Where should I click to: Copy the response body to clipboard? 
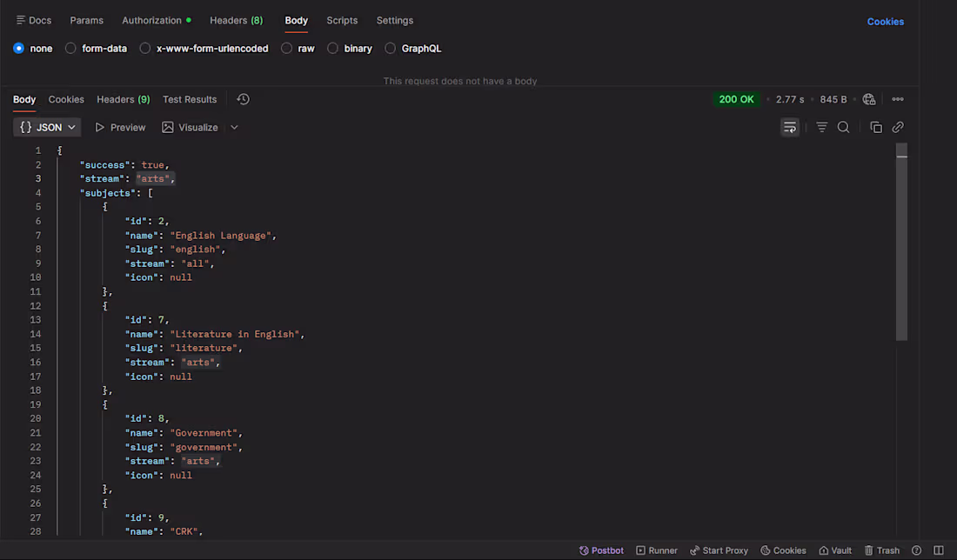pyautogui.click(x=876, y=127)
